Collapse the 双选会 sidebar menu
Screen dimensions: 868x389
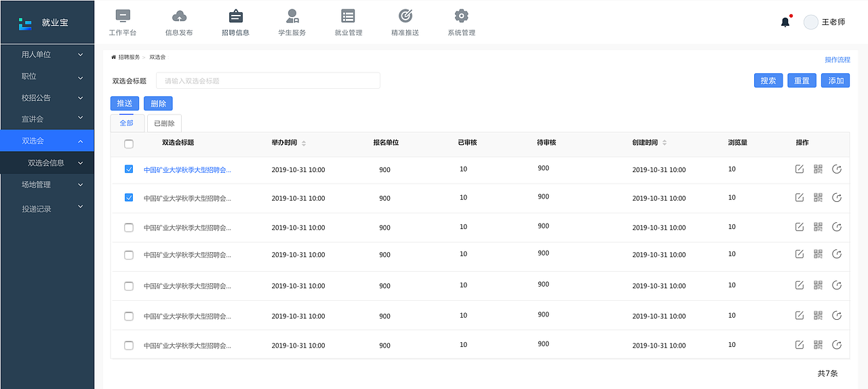pos(47,141)
